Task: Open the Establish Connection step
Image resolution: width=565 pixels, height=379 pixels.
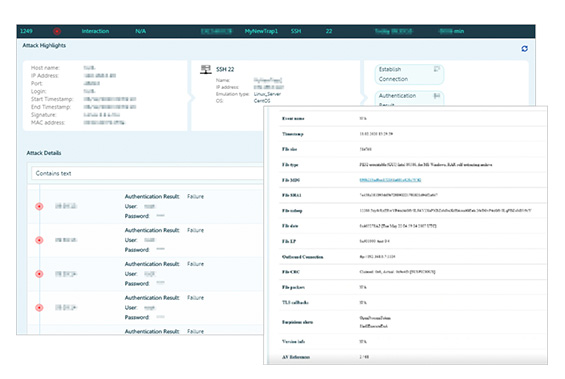Action: pyautogui.click(x=409, y=74)
